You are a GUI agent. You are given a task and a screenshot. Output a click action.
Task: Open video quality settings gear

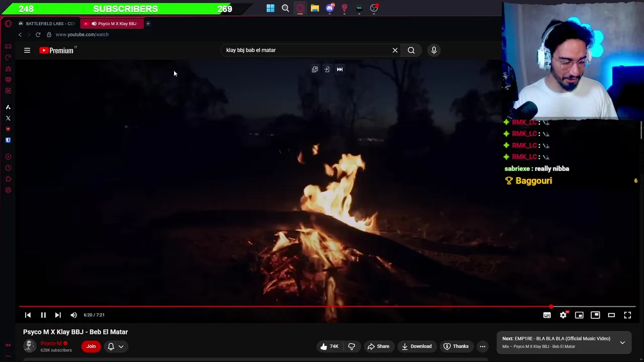(x=563, y=315)
